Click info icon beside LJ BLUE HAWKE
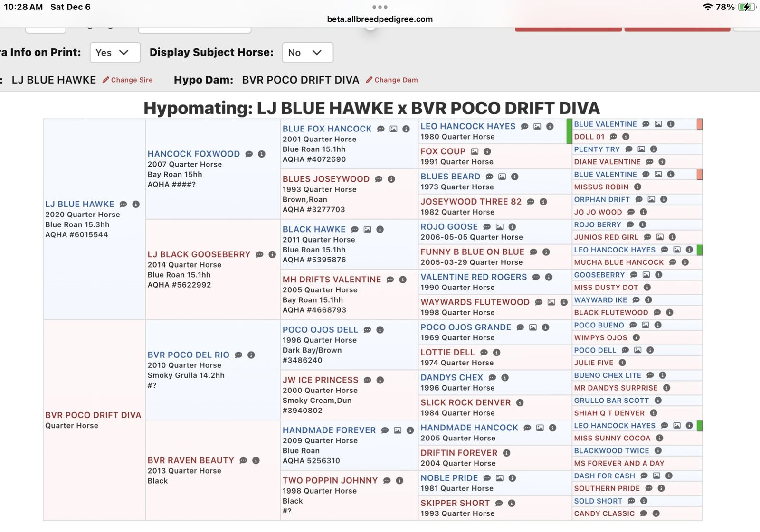The width and height of the screenshot is (760, 532). click(x=136, y=204)
